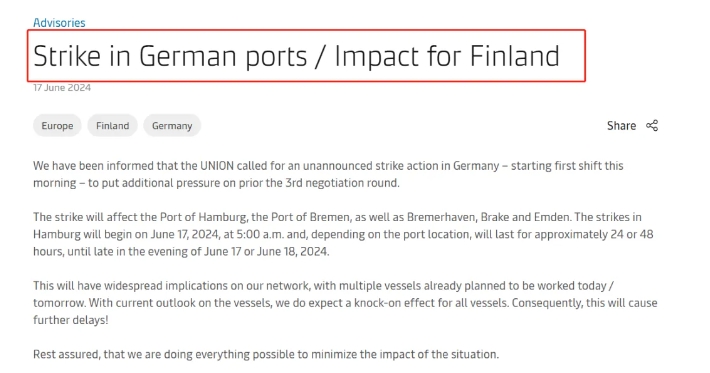Image resolution: width=710 pixels, height=373 pixels.
Task: Click the Share label text
Action: (621, 125)
